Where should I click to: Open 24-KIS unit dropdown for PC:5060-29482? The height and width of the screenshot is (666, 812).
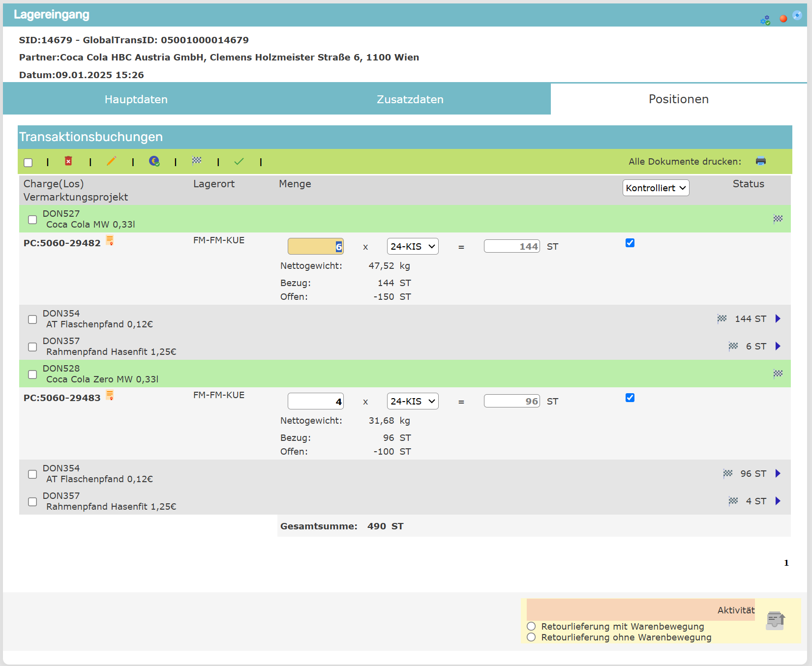pyautogui.click(x=412, y=247)
